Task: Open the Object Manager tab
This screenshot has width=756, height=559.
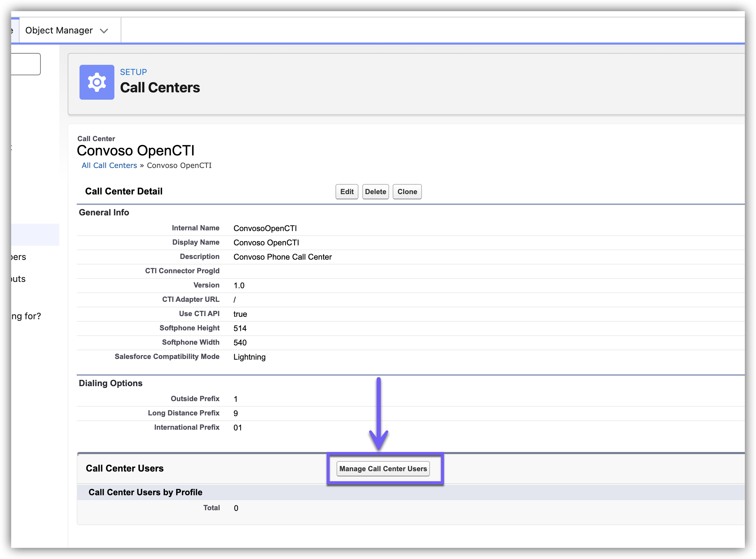Action: [x=59, y=30]
